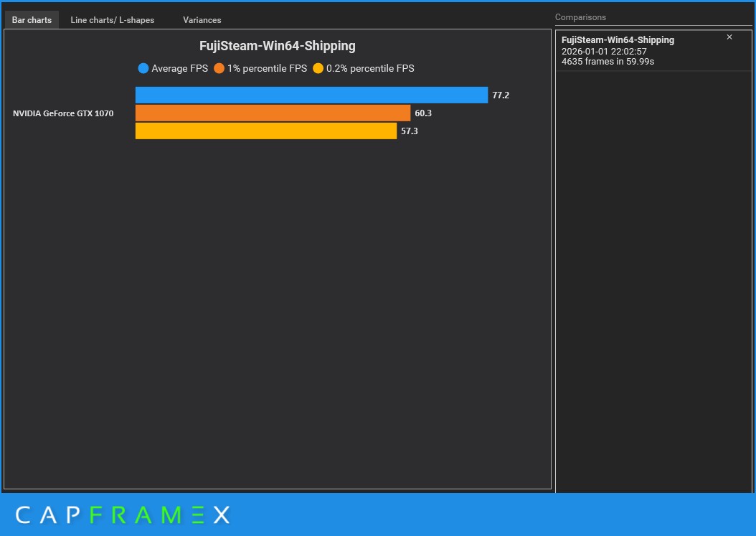Open the Line charts/ L-shapes tab
This screenshot has height=536, width=756.
pos(113,20)
